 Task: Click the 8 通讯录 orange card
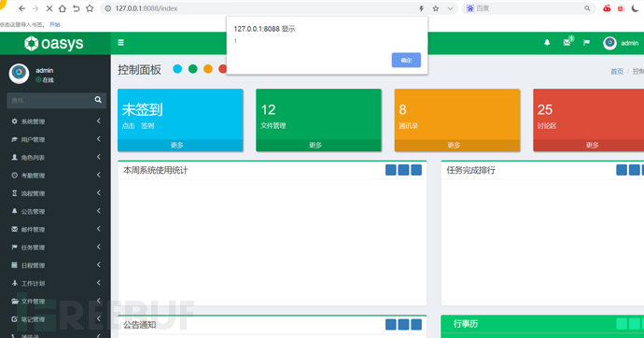tap(457, 120)
